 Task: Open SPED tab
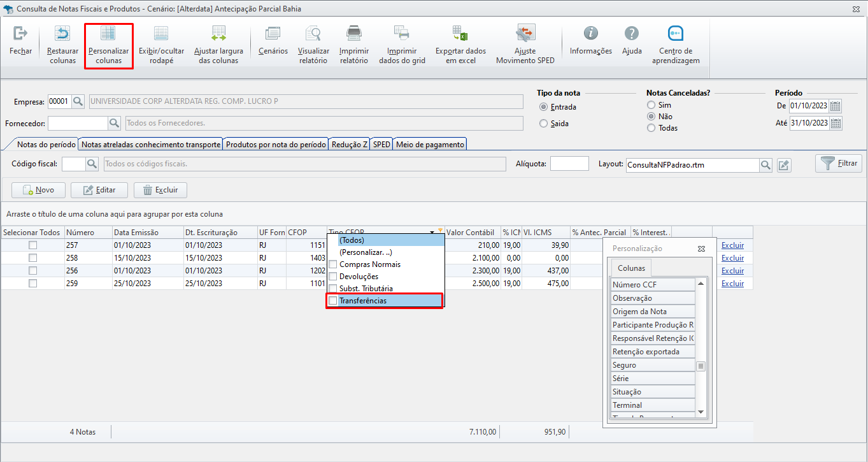pos(381,145)
